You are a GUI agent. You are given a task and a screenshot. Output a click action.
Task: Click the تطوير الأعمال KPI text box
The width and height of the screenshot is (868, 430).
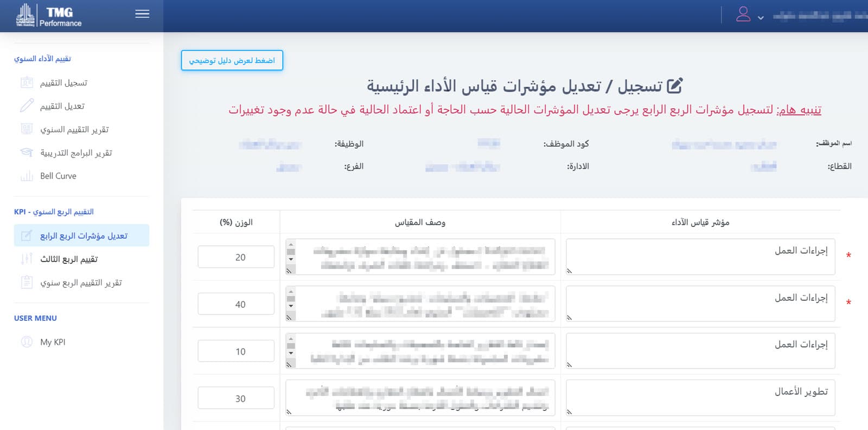click(x=700, y=398)
